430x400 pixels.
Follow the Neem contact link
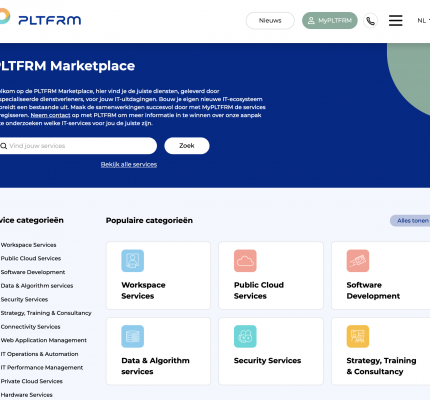[x=50, y=115]
